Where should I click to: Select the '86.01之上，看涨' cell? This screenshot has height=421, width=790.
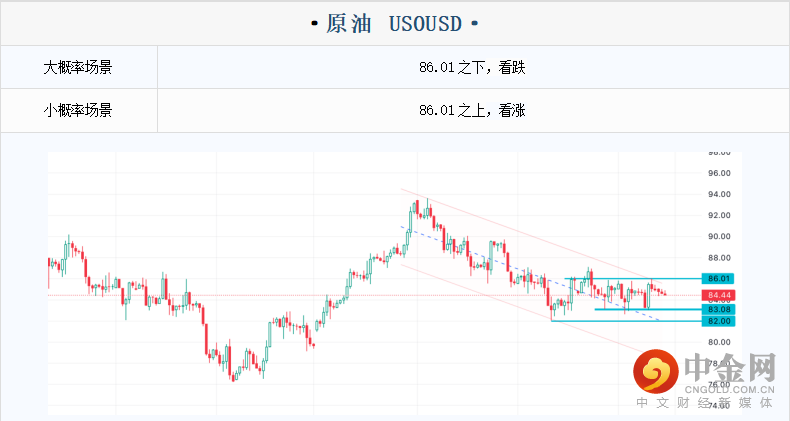472,110
